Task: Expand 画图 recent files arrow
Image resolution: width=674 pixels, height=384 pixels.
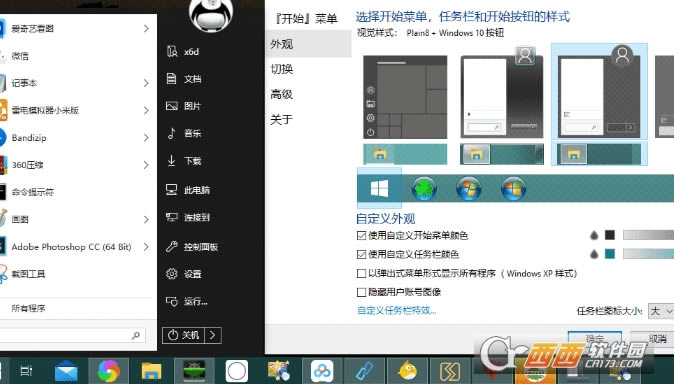Action: (x=146, y=219)
